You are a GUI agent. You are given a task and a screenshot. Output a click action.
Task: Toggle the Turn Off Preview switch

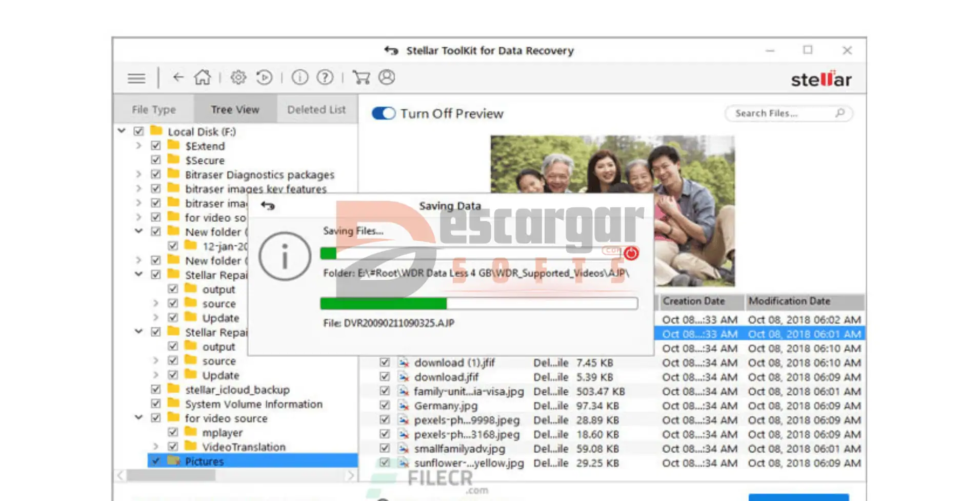[x=384, y=113]
